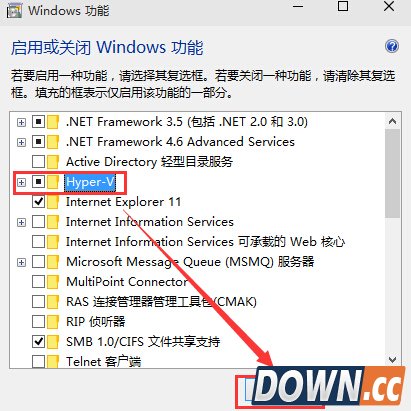Screen dimensions: 411x411
Task: Expand .NET Framework 3.5 tree node
Action: pyautogui.click(x=21, y=122)
